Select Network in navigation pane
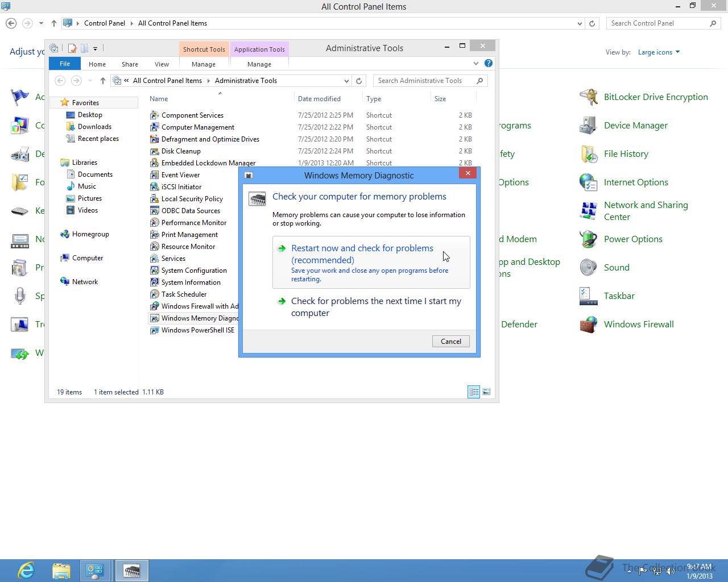Image resolution: width=728 pixels, height=582 pixels. (85, 282)
